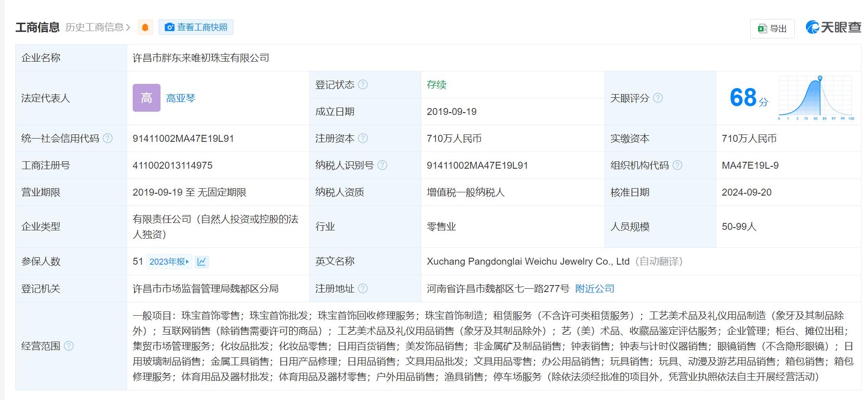Click the score distribution chart
868x400 pixels.
[x=816, y=97]
